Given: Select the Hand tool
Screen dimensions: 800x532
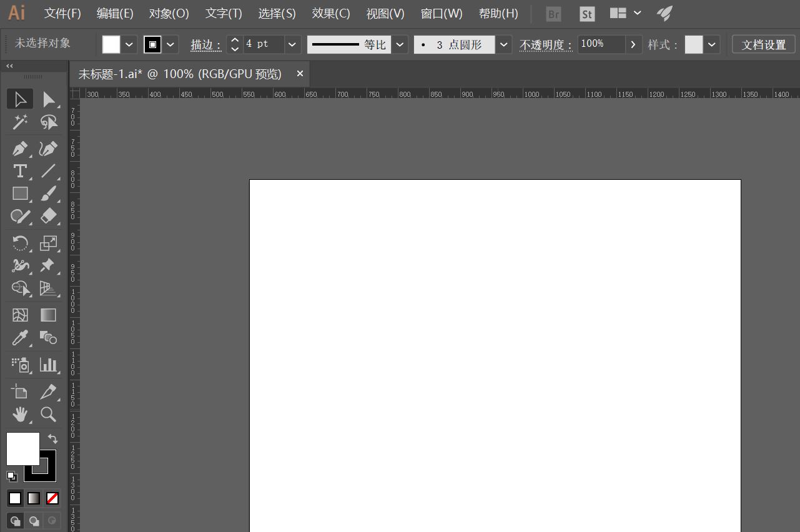Looking at the screenshot, I should [19, 415].
